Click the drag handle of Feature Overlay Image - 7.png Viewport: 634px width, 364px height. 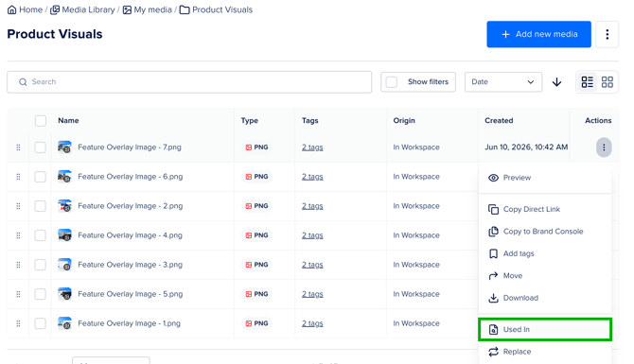coord(18,147)
